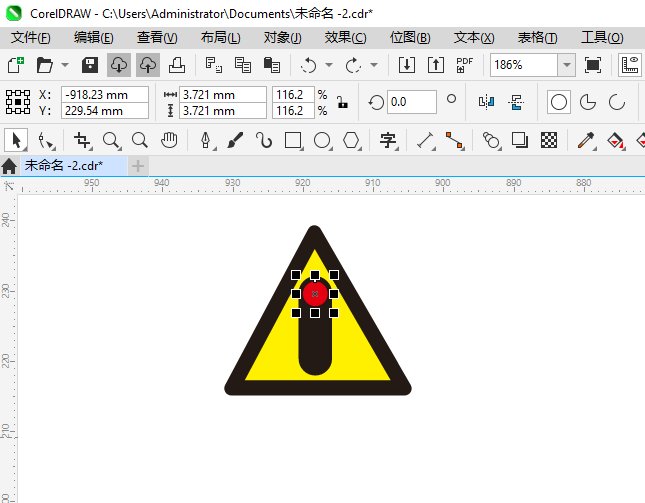
Task: Click the New document icon
Action: pyautogui.click(x=16, y=65)
